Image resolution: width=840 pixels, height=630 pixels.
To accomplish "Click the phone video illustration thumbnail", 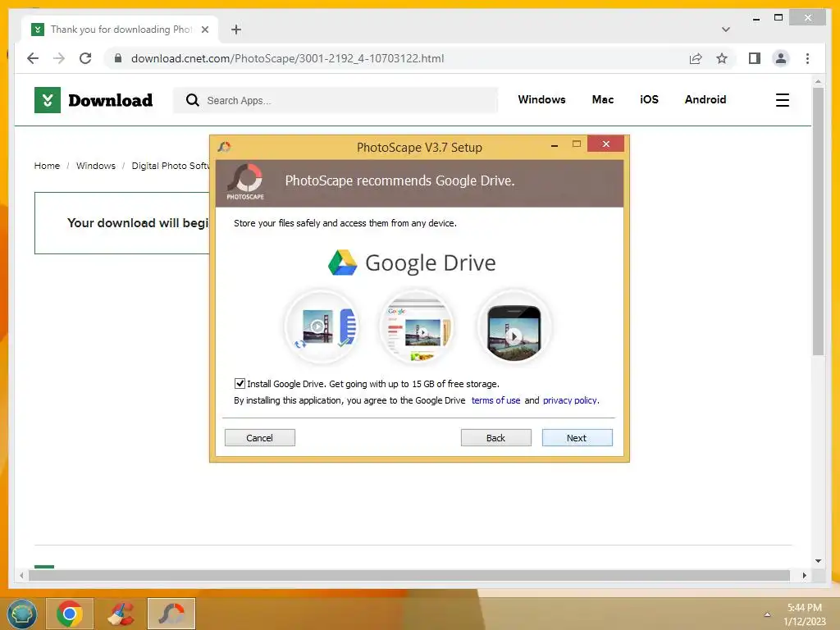I will 514,327.
